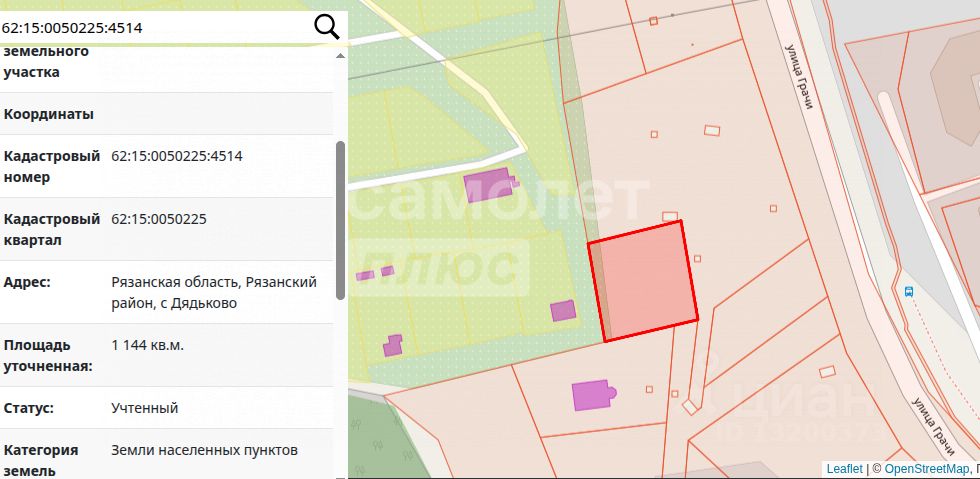This screenshot has width=980, height=479.
Task: Click the scrollbar up arrow in info panel
Action: (340, 56)
